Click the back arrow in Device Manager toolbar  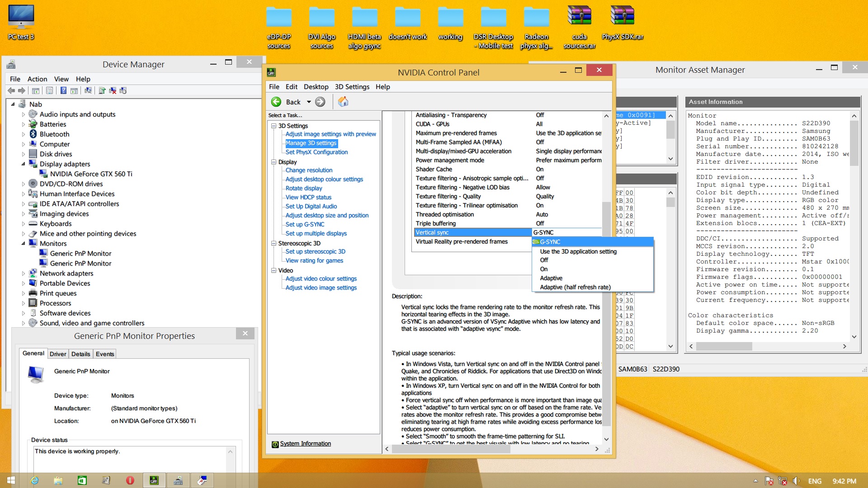pos(12,91)
